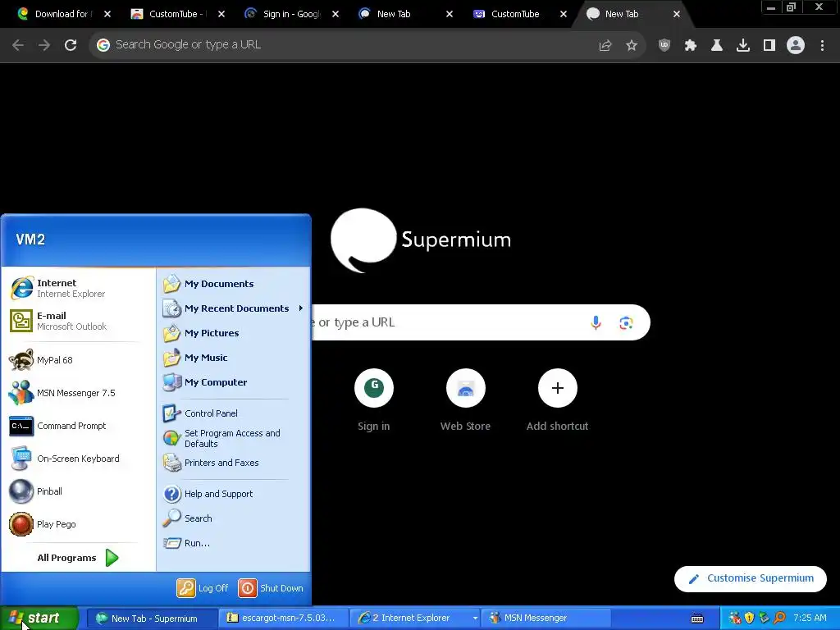Launch MSN Messenger 7.5 from Start menu
Screen dimensions: 840x630
[78, 393]
